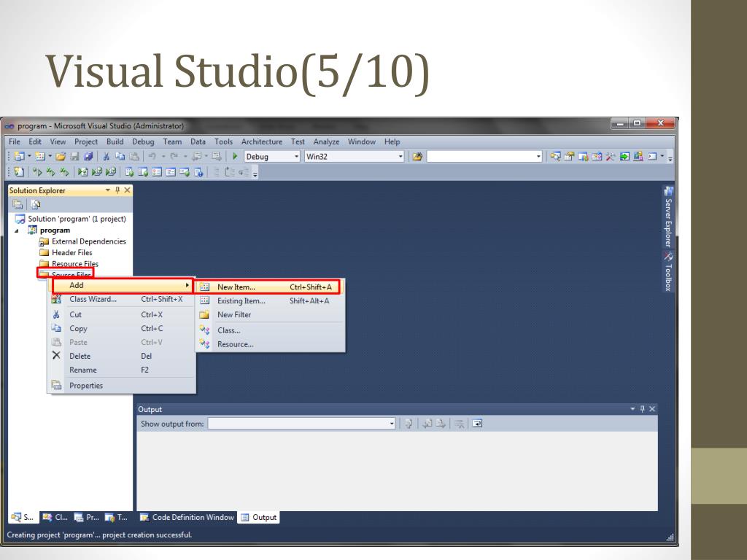Choose New Item... in Add submenu
The height and width of the screenshot is (560, 747).
pyautogui.click(x=268, y=287)
